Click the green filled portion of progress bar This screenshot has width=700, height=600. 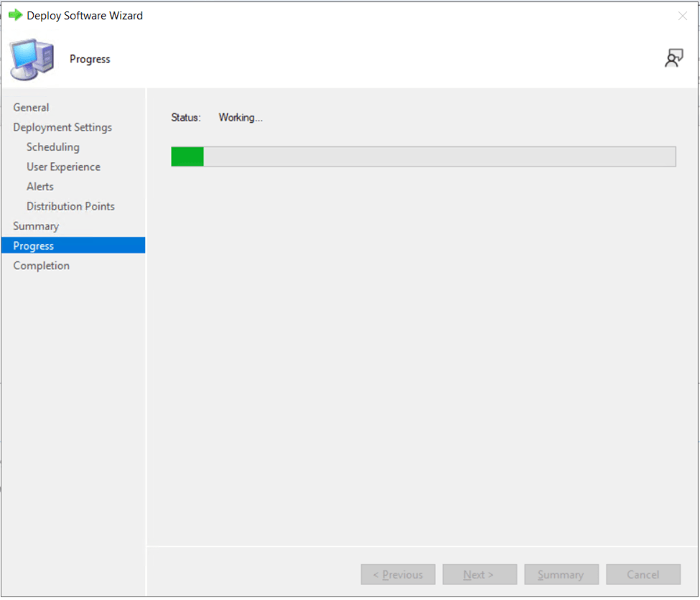pos(187,156)
